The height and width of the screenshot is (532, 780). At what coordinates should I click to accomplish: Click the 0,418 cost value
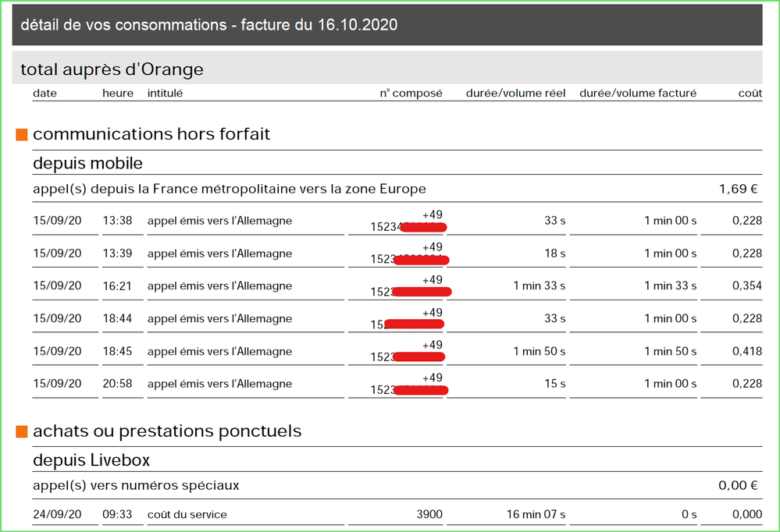pyautogui.click(x=747, y=352)
